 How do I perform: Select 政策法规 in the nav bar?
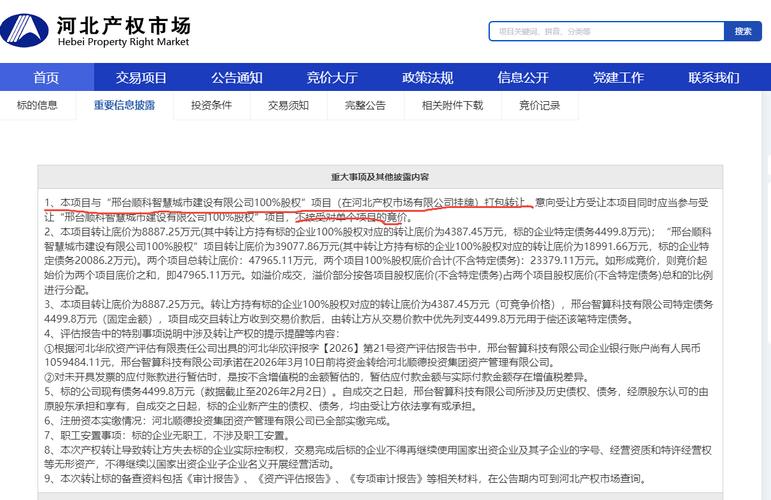[427, 78]
